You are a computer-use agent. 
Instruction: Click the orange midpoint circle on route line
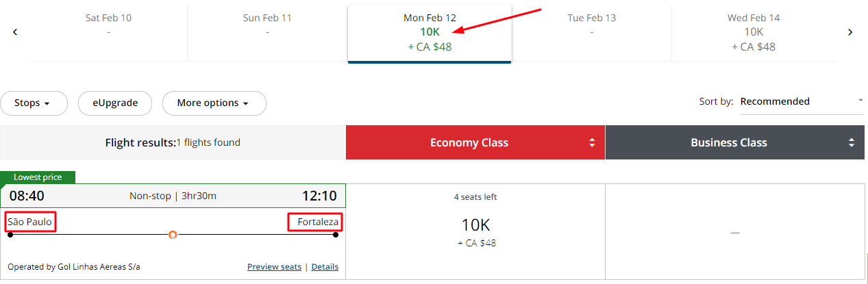pos(173,235)
